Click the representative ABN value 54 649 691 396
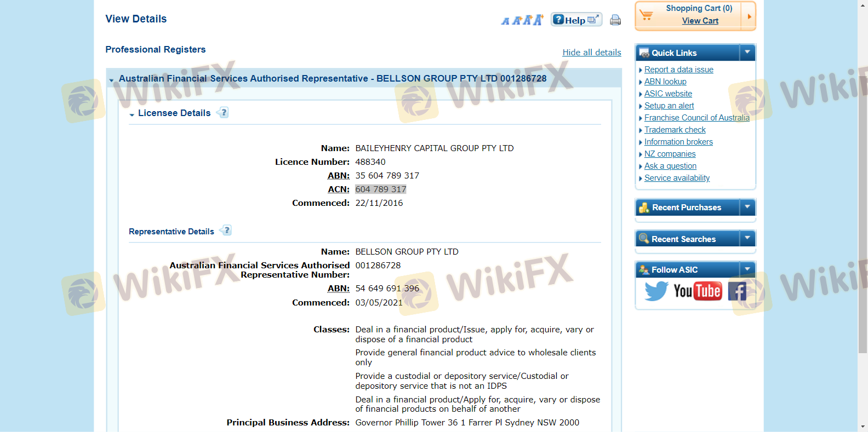Viewport: 868px width, 432px height. 387,289
